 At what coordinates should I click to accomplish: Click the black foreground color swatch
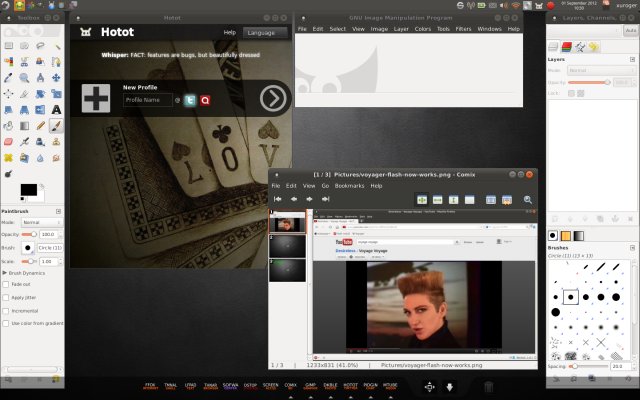pyautogui.click(x=27, y=189)
